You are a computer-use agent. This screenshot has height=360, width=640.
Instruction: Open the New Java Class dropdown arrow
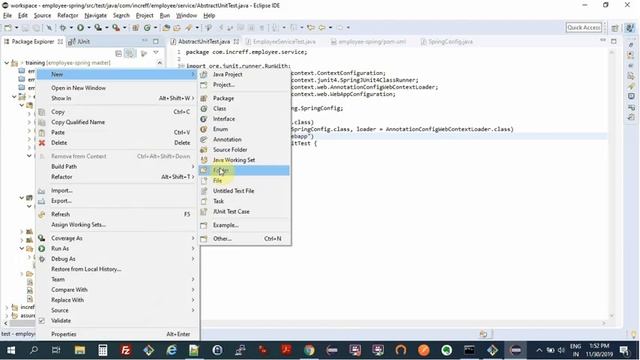click(x=155, y=28)
